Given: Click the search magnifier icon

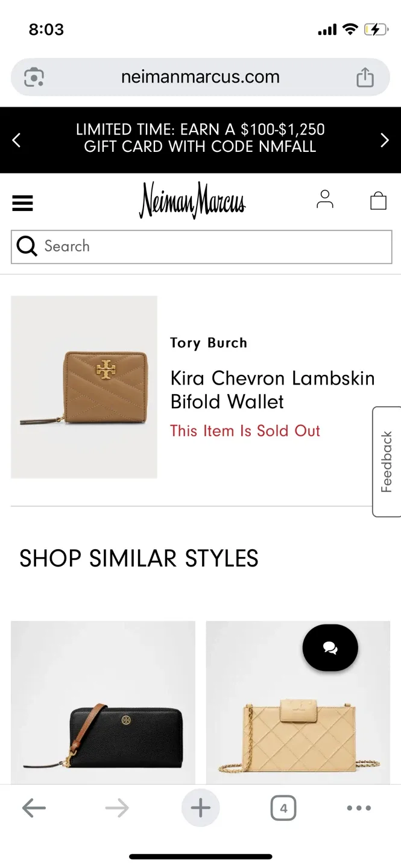Looking at the screenshot, I should [27, 246].
